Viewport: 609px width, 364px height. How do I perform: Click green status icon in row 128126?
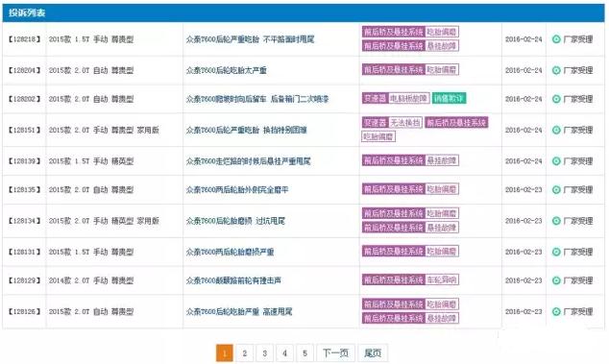tap(556, 311)
